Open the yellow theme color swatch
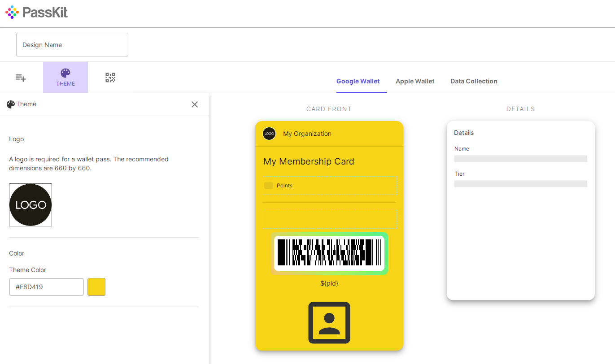The image size is (615, 364). pyautogui.click(x=96, y=287)
